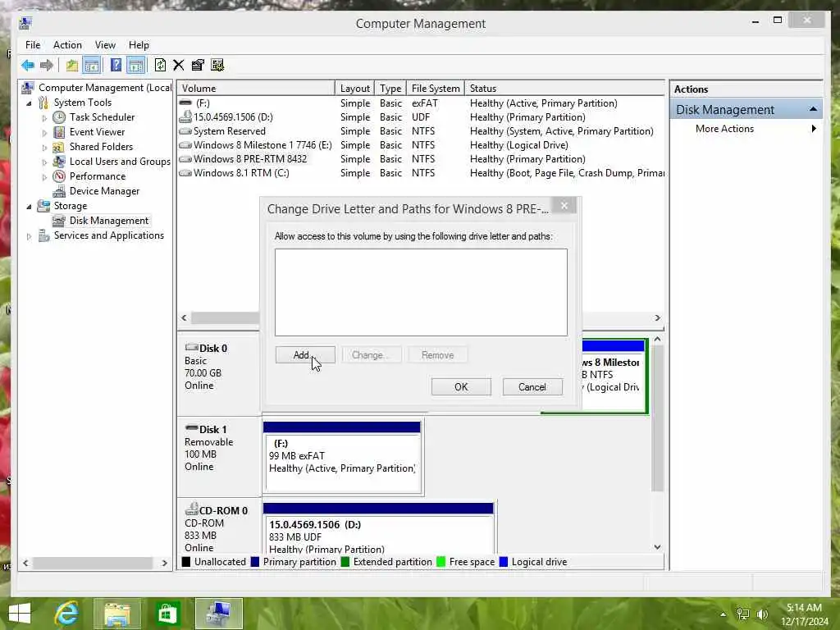Expand the Task Scheduler node
The image size is (840, 630).
[x=44, y=118]
